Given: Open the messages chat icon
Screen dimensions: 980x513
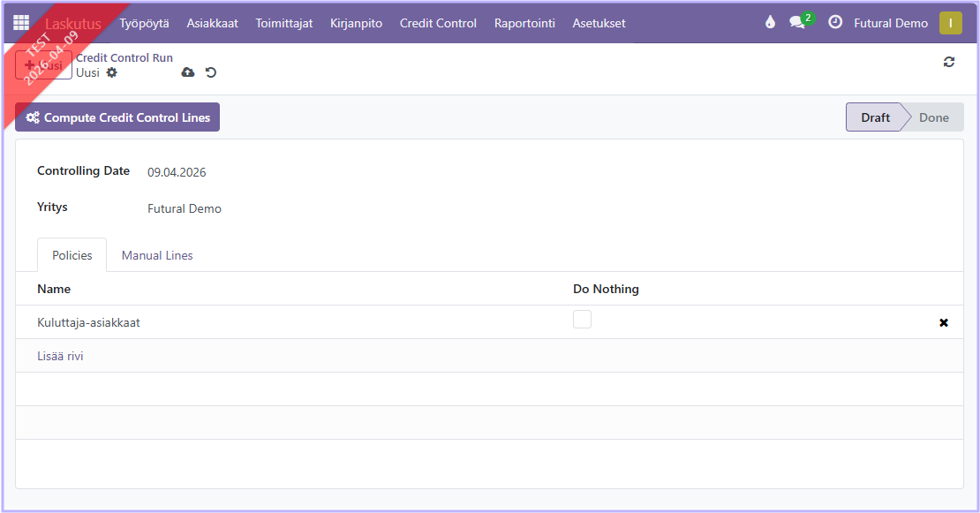Looking at the screenshot, I should coord(798,23).
